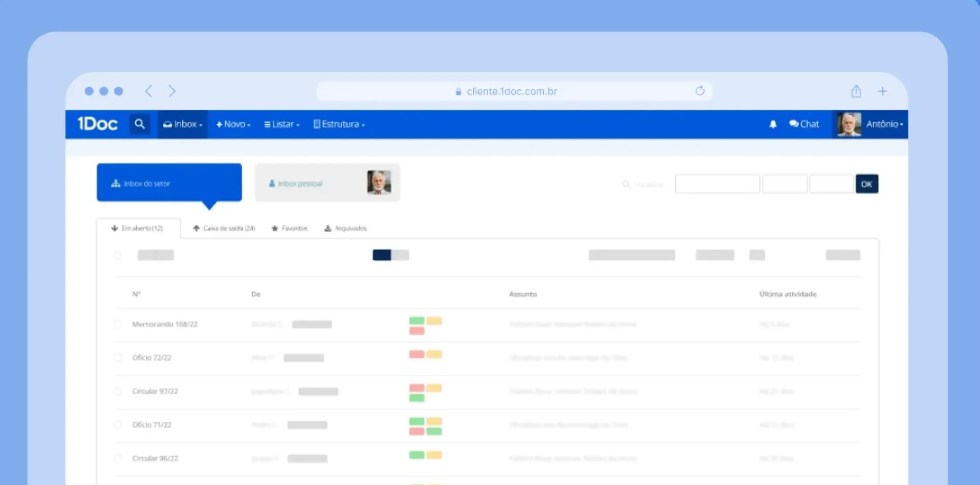Open the Chat panel
The width and height of the screenshot is (980, 485).
click(804, 124)
